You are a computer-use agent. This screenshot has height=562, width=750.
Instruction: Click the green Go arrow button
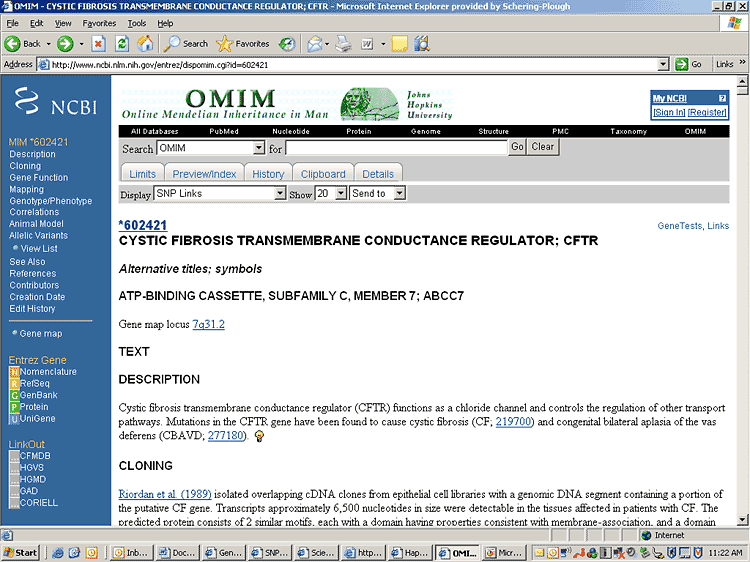coord(688,64)
